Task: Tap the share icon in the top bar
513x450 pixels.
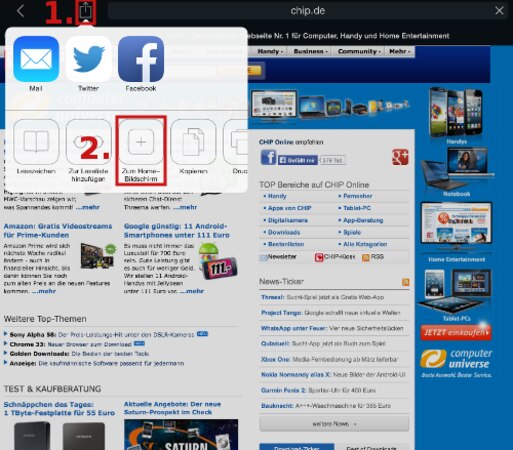Action: 86,11
